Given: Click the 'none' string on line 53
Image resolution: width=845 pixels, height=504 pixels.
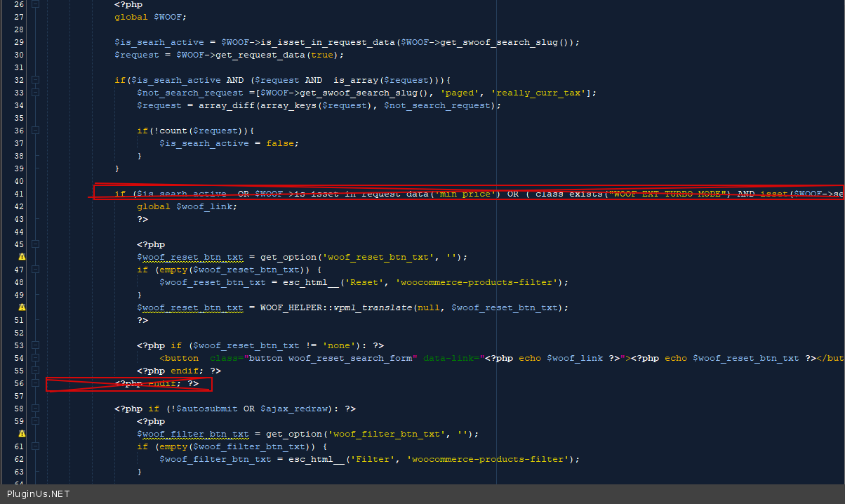Looking at the screenshot, I should 339,345.
